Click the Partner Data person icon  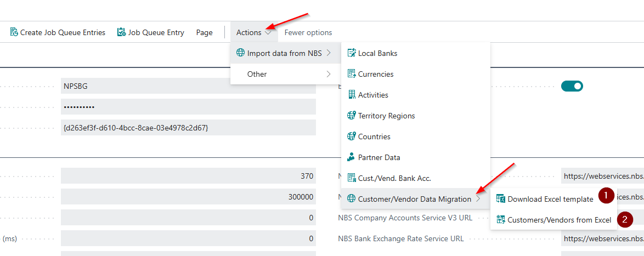[352, 157]
